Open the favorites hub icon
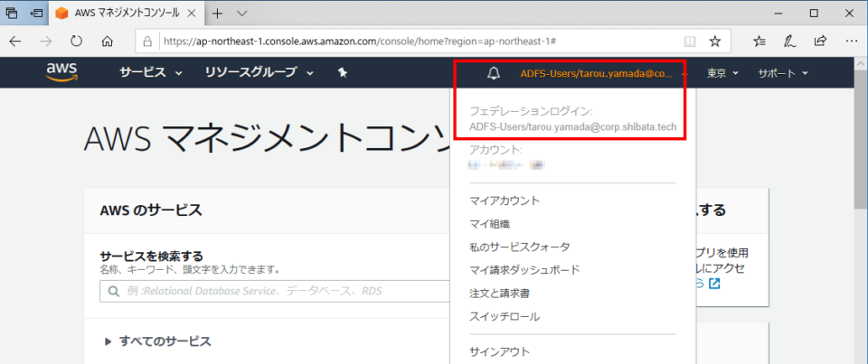Image resolution: width=868 pixels, height=364 pixels. [x=760, y=41]
